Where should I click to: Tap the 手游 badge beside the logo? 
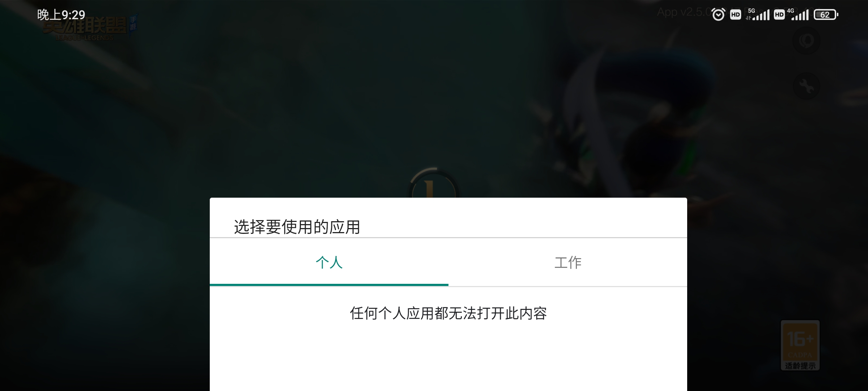coord(133,24)
